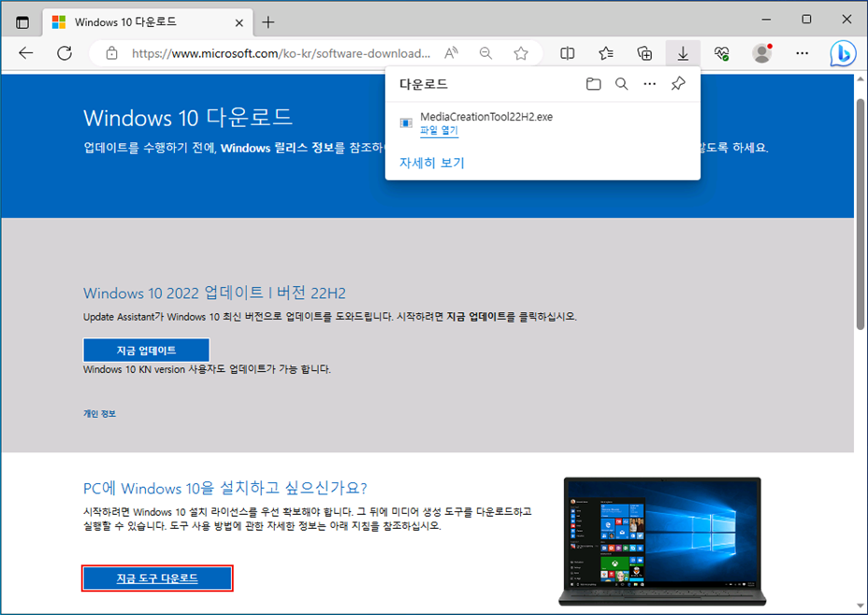Viewport: 868px width, 615px height.
Task: Pin the Downloads panel
Action: coord(678,84)
